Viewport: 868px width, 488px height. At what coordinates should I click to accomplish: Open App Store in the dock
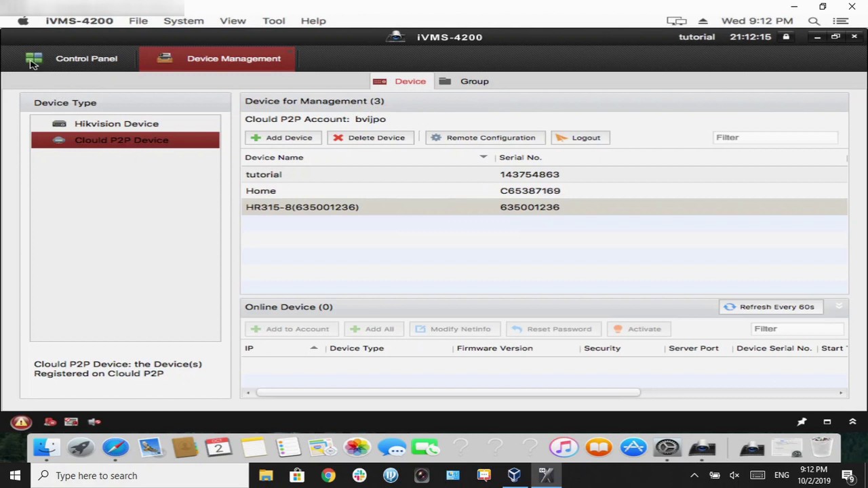coord(633,448)
